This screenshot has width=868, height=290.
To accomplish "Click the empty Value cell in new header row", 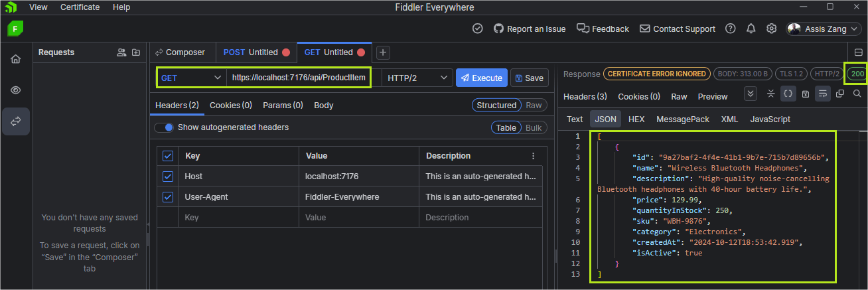I will (358, 218).
